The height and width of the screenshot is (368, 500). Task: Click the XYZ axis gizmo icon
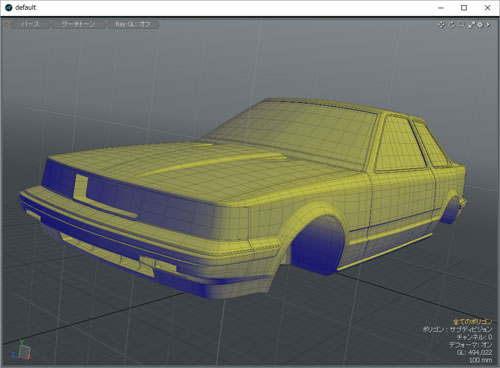(21, 350)
